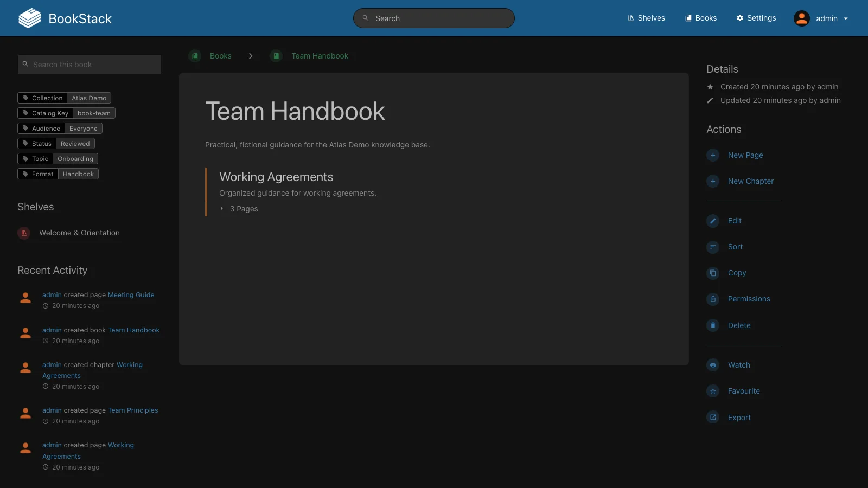Click the Reviewed status tag value
This screenshot has width=868, height=488.
point(75,144)
